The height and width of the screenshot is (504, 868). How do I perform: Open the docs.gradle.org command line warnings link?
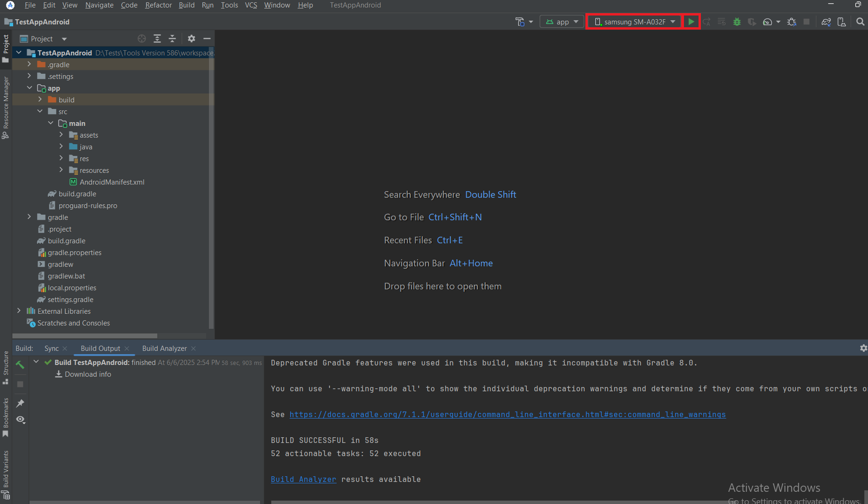pyautogui.click(x=507, y=414)
